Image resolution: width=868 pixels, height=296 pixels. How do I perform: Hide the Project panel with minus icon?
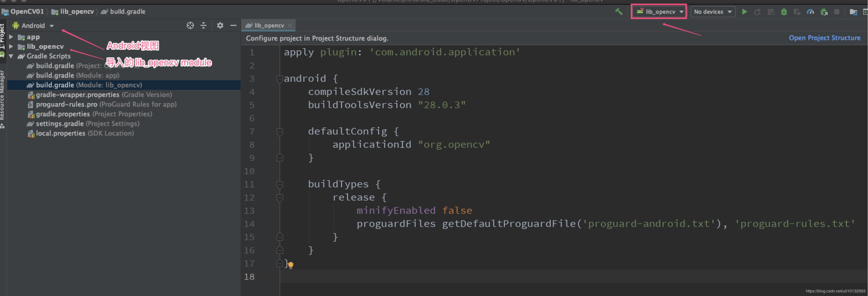pos(233,26)
